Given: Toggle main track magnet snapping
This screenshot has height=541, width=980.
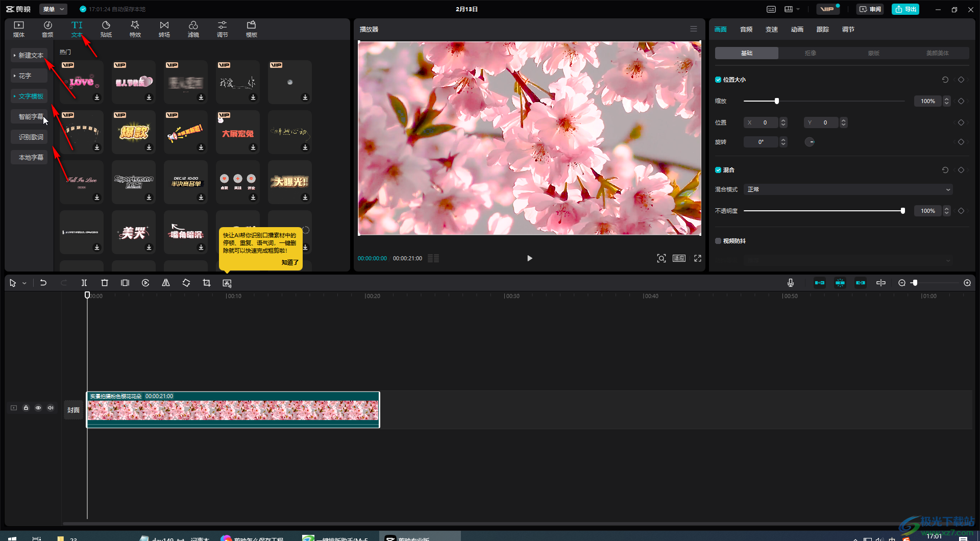Looking at the screenshot, I should click(x=820, y=283).
